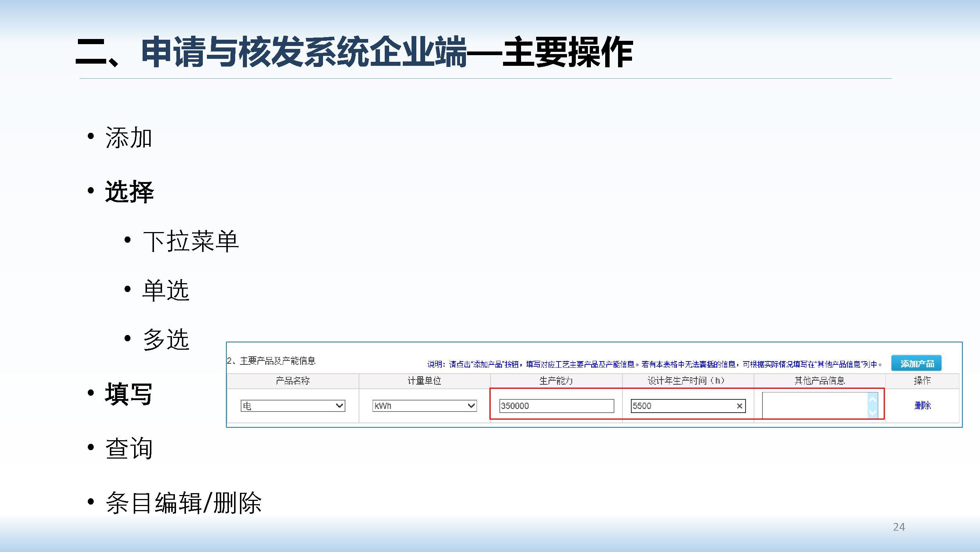
Task: Select the 设计年生产时间（h） column header
Action: pyautogui.click(x=687, y=381)
